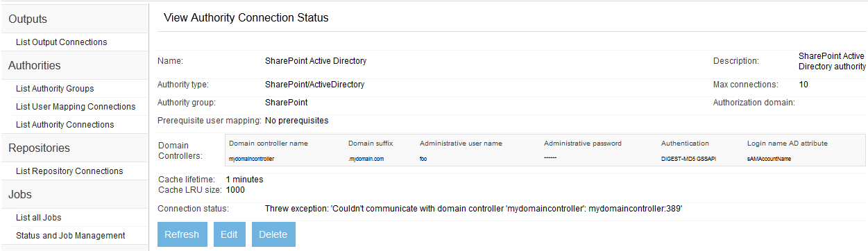Open List all Jobs

[39, 218]
